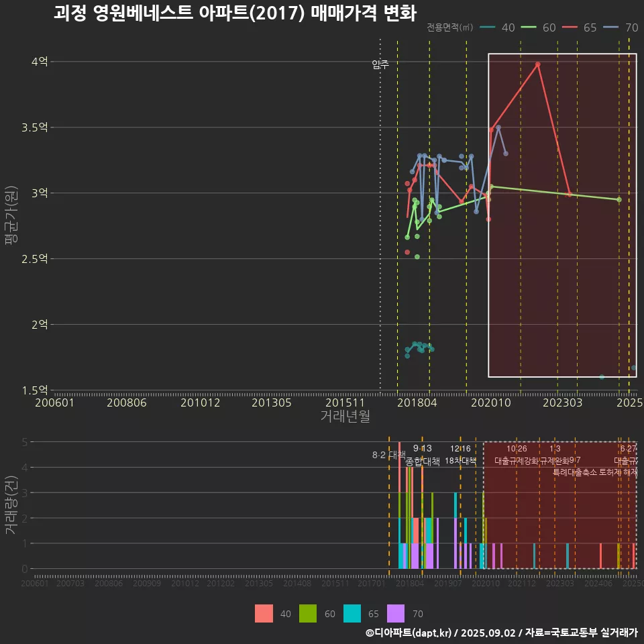Click the 202010 tick on price chart
Screen dimensions: 644x644
(491, 402)
